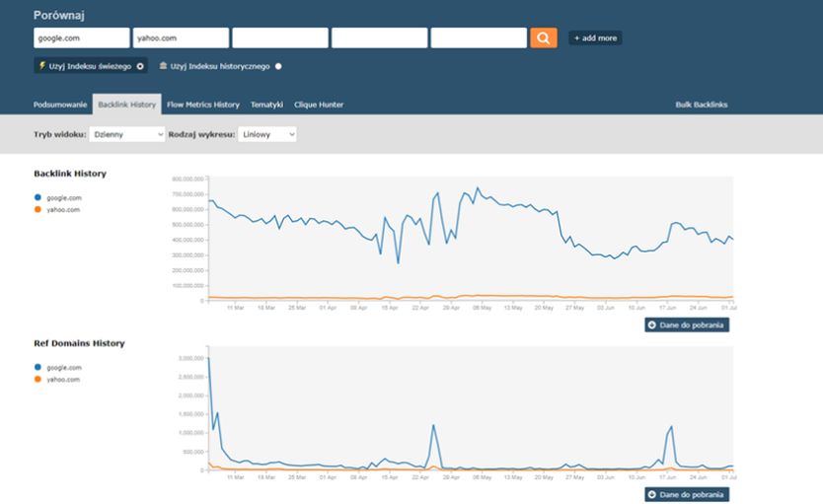Click the orange search magnifier button

pos(543,37)
